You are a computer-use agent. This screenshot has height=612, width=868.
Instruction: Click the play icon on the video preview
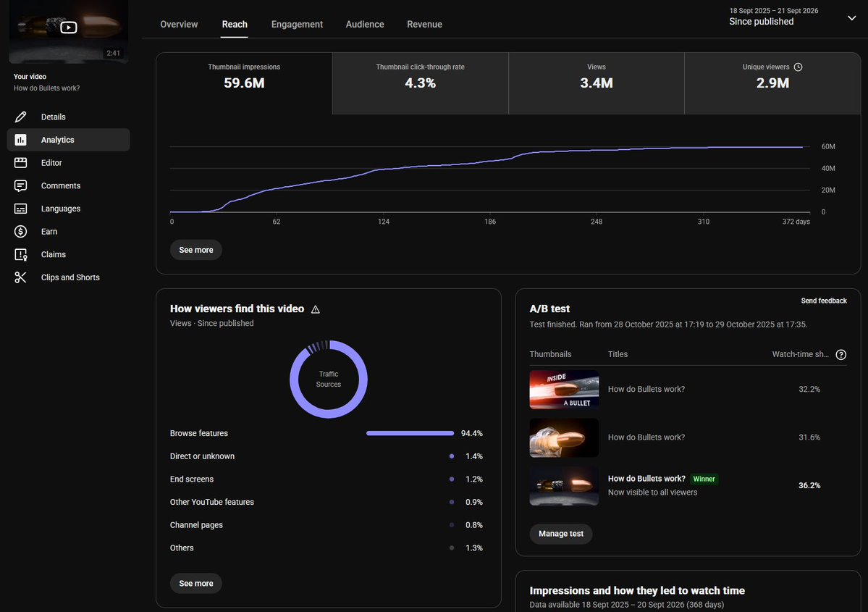pos(69,27)
